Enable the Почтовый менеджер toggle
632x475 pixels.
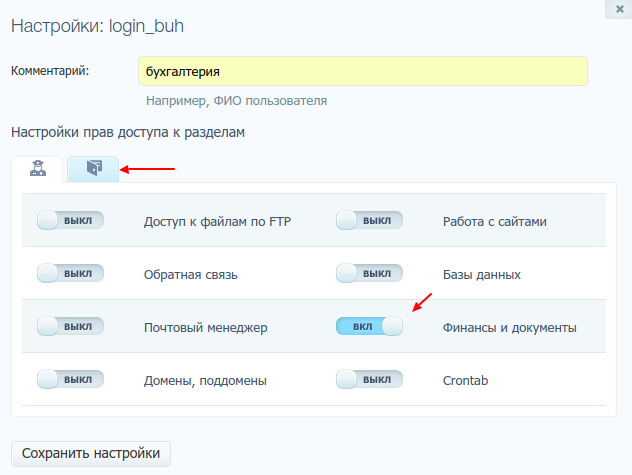70,326
